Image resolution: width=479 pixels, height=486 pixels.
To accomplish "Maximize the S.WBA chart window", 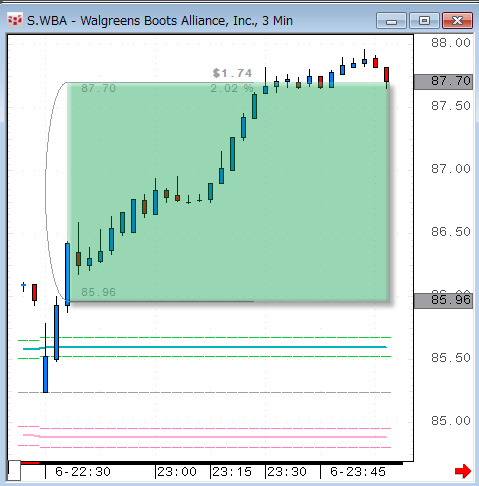I will 424,21.
